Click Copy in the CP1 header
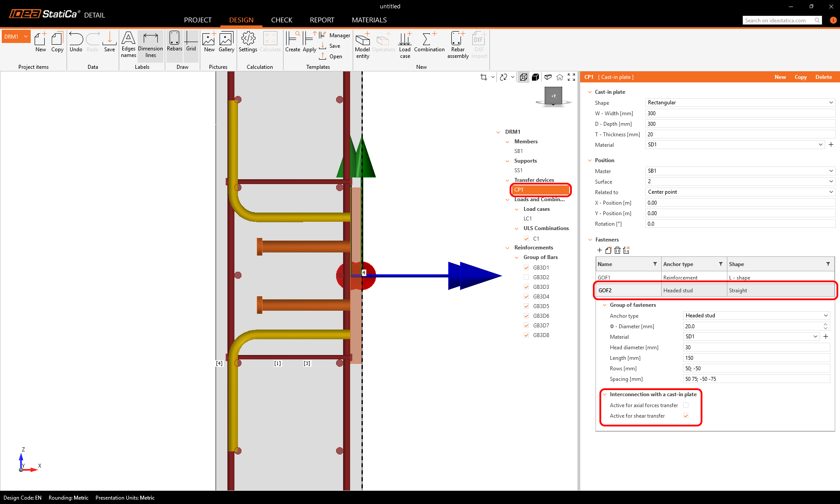 [801, 77]
